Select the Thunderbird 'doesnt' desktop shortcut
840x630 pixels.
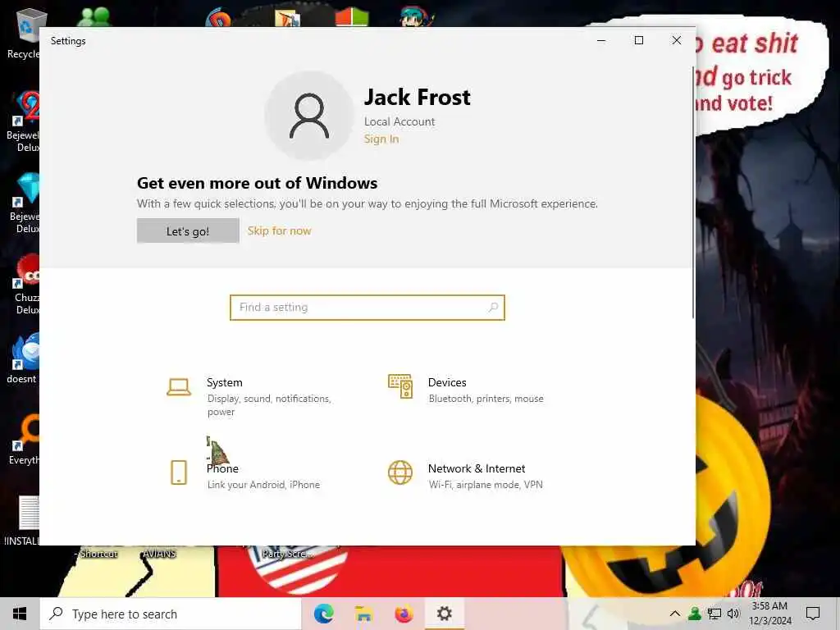22,359
